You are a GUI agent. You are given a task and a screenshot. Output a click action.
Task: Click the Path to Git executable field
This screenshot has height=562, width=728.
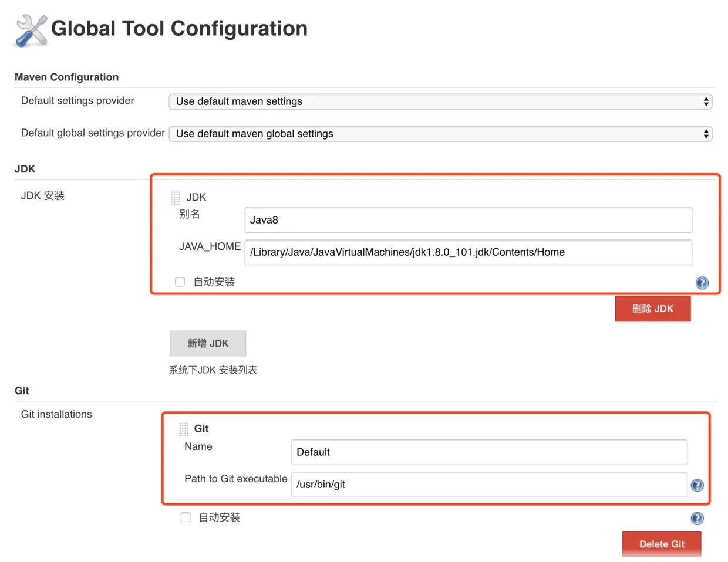click(x=488, y=485)
